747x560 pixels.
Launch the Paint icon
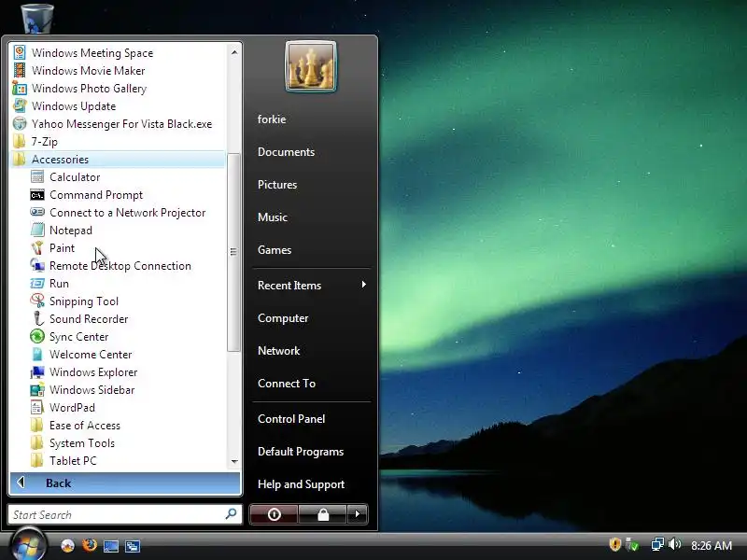(37, 247)
